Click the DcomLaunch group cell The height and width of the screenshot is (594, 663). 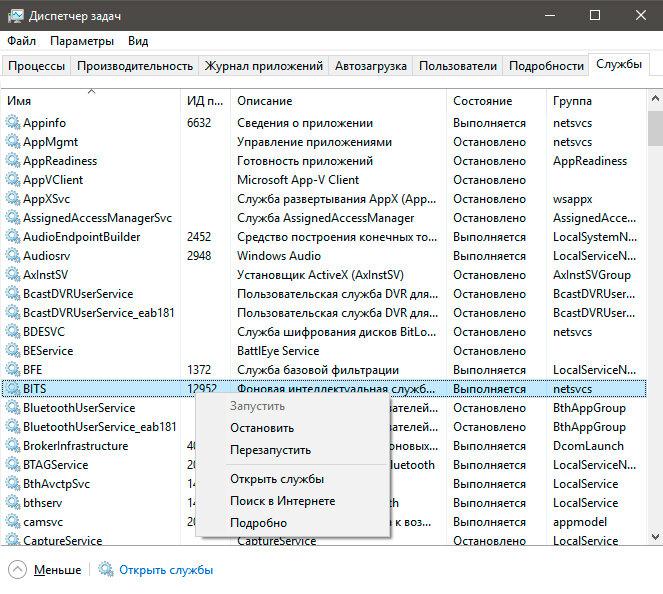click(x=588, y=446)
